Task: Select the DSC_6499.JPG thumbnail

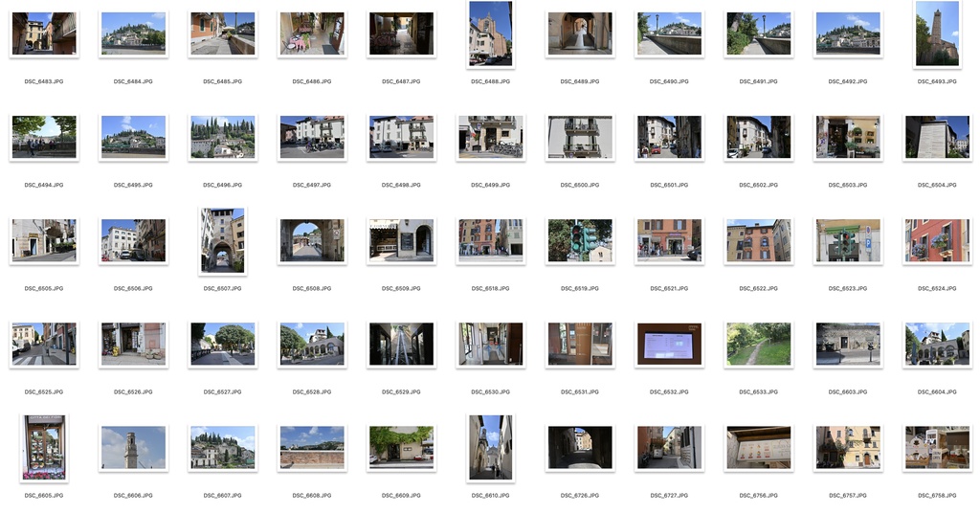Action: (491, 137)
